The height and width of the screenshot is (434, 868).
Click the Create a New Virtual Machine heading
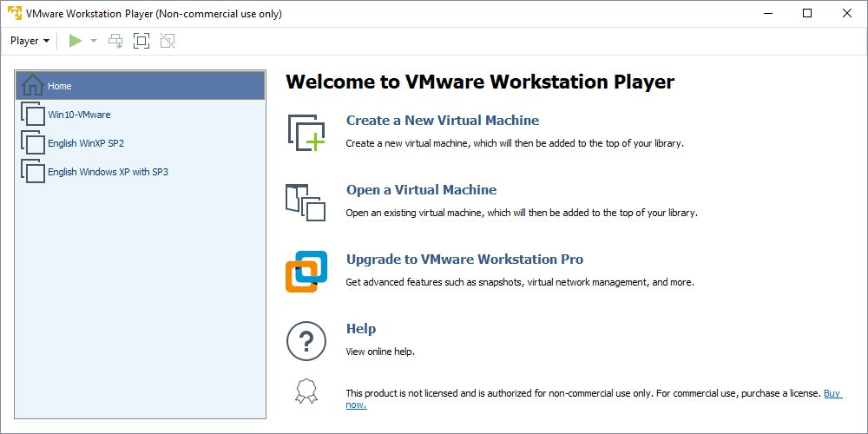pos(443,120)
